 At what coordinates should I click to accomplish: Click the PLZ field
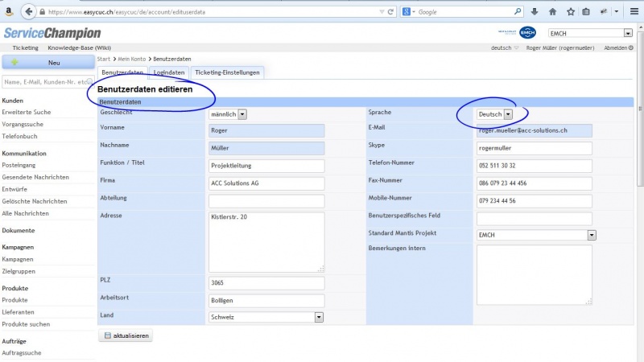(x=266, y=283)
